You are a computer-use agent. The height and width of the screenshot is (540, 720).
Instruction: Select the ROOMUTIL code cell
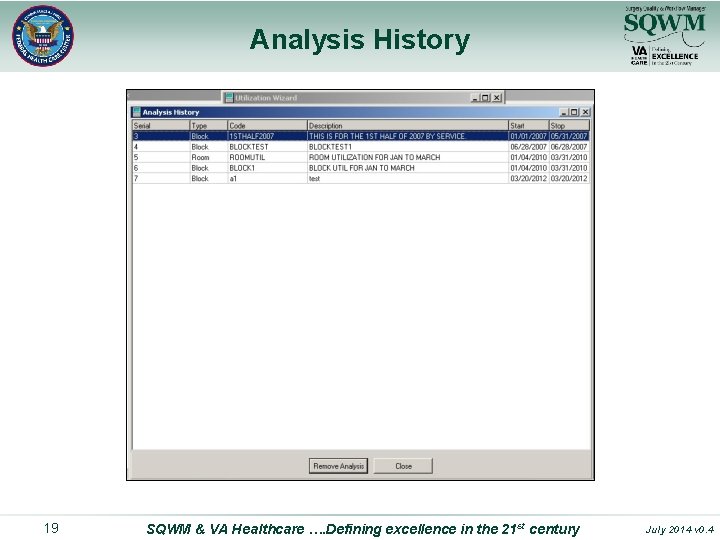[x=267, y=157]
